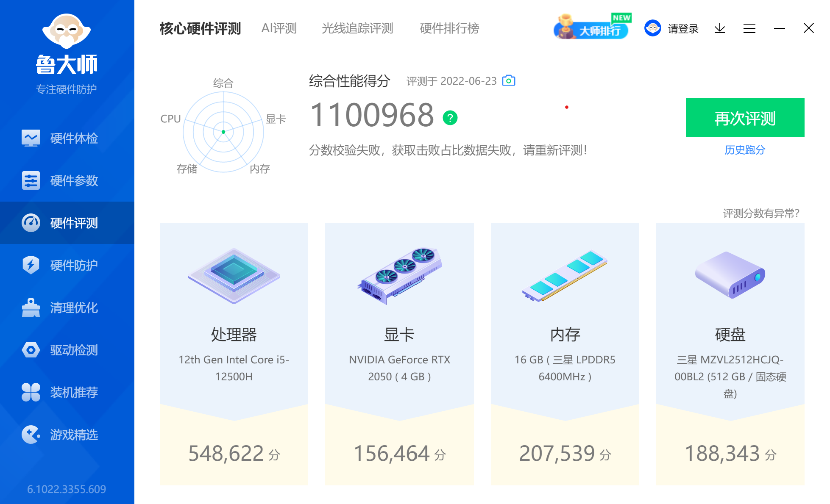Open 清理优化 in the sidebar
The image size is (830, 504).
[67, 307]
